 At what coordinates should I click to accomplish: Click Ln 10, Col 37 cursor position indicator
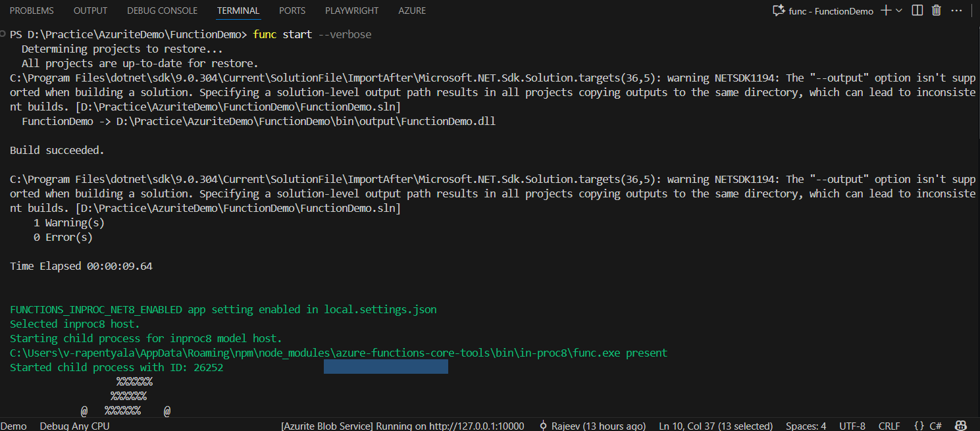715,426
